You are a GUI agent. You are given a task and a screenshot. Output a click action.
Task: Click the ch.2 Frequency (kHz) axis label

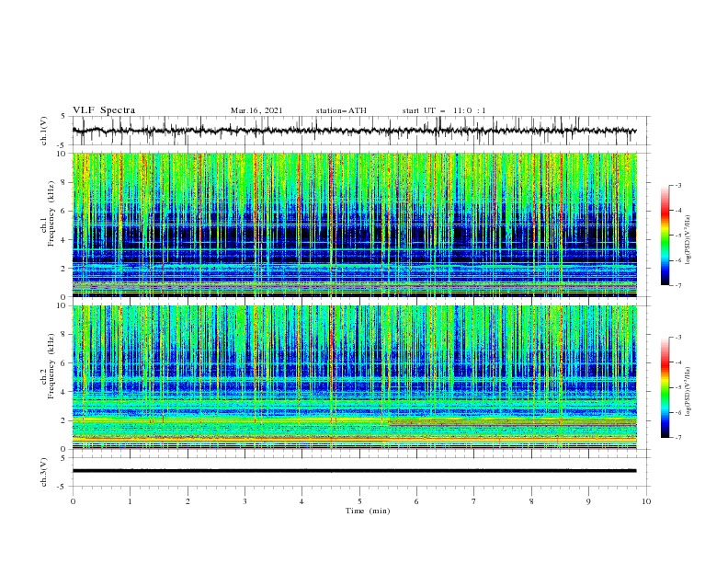[48, 366]
